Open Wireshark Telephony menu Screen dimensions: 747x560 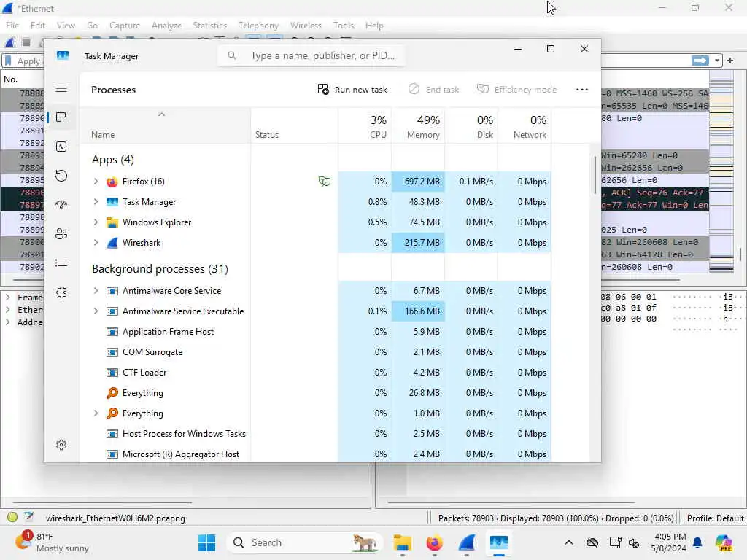pyautogui.click(x=259, y=26)
